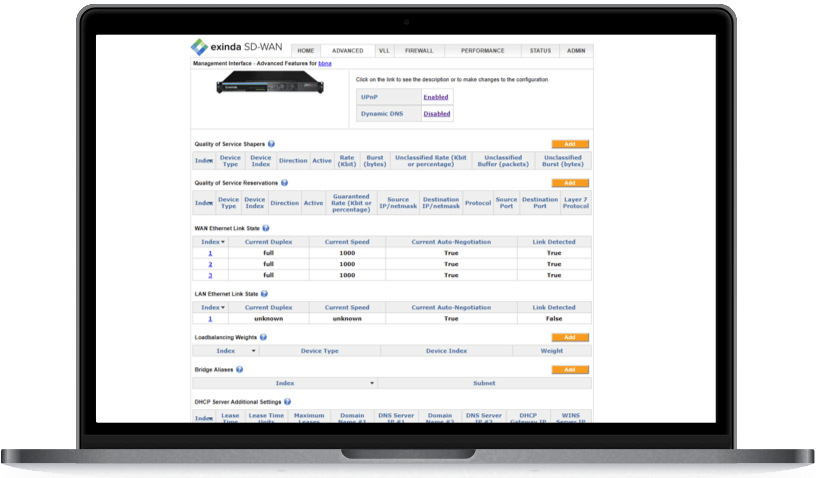Click Guaranteed Rate column header in Reservations

pyautogui.click(x=351, y=203)
